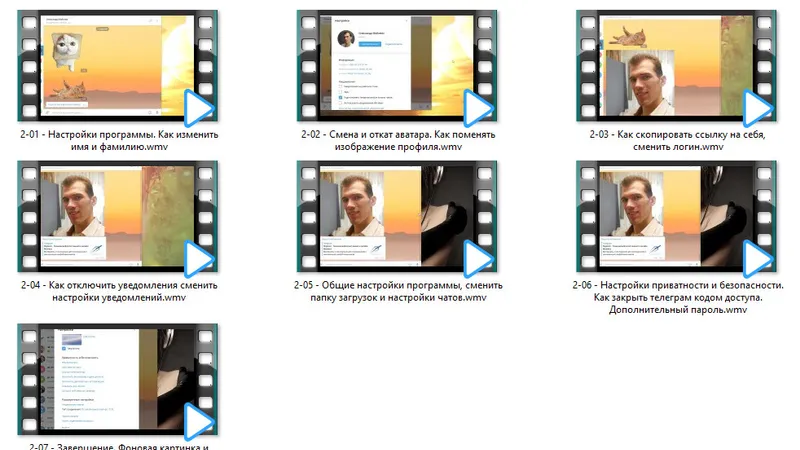Image resolution: width=800 pixels, height=450 pixels.
Task: Open video thumbnail 2-03 copy link
Action: click(x=677, y=65)
